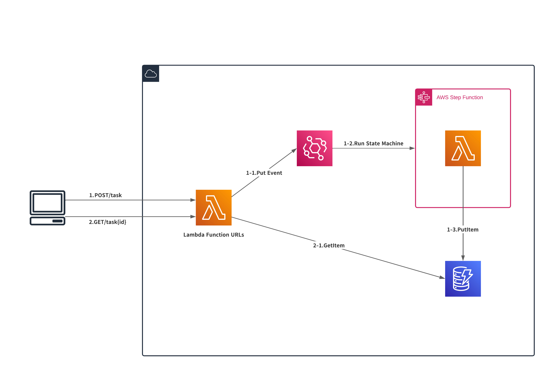Image resolution: width=555 pixels, height=392 pixels.
Task: Select the Lambda Function URLs icon
Action: pyautogui.click(x=213, y=207)
